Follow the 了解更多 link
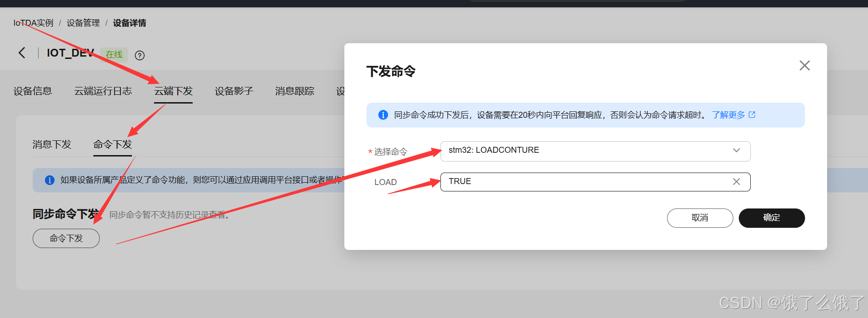This screenshot has width=868, height=318. click(x=728, y=115)
